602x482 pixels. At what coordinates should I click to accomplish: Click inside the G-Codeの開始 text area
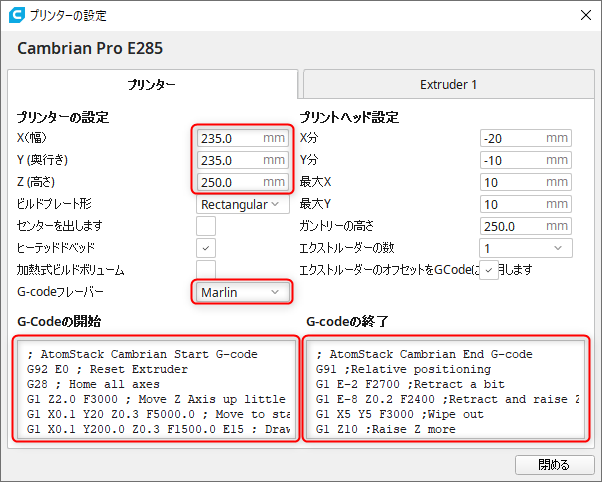[x=156, y=388]
